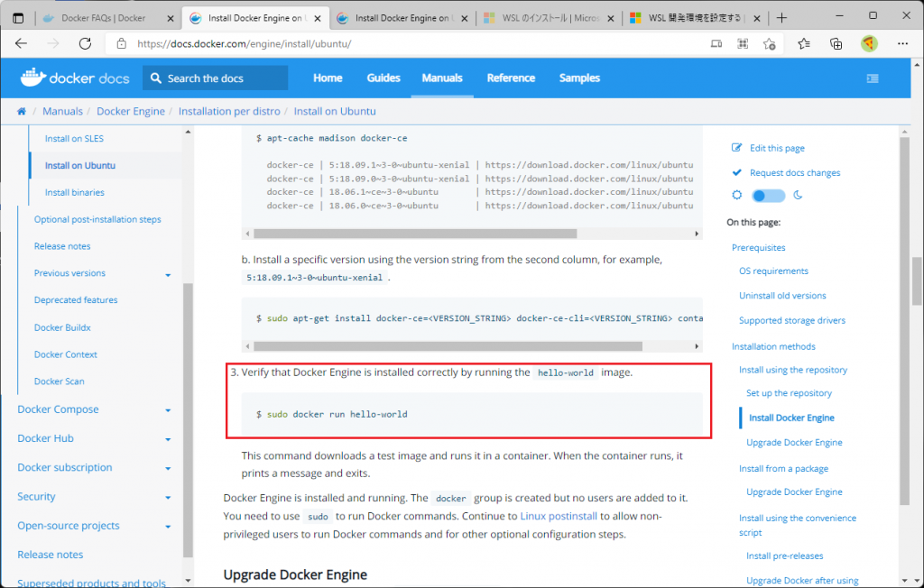Screen dimensions: 924x588
Task: Expand the Open-source projects section
Action: [168, 526]
